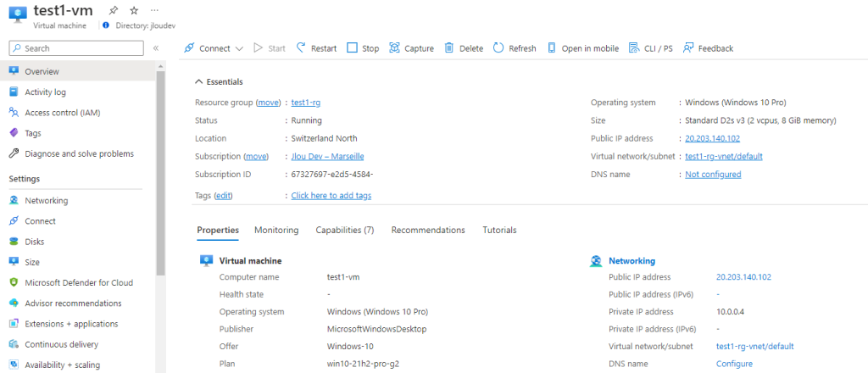This screenshot has width=868, height=373.
Task: Click the Networking section globe icon
Action: tap(596, 260)
